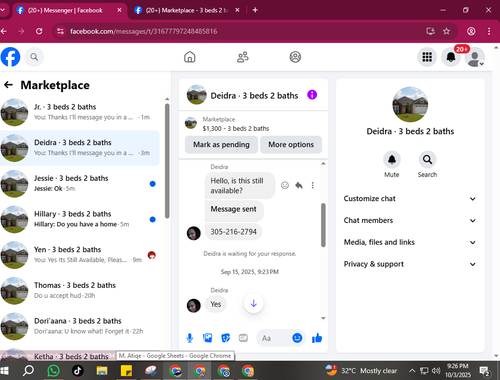Open a new browser tab
Viewport: 500px width, 380px height.
255,10
